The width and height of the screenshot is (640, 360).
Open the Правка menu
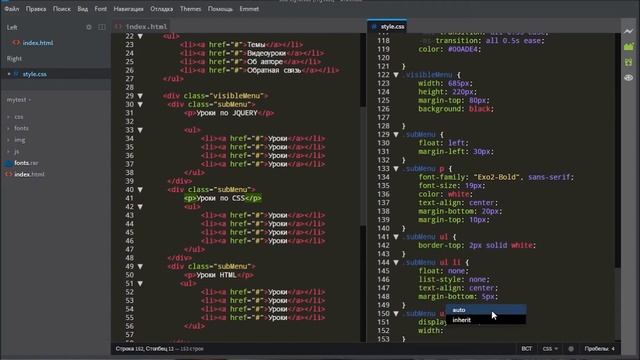[36, 9]
